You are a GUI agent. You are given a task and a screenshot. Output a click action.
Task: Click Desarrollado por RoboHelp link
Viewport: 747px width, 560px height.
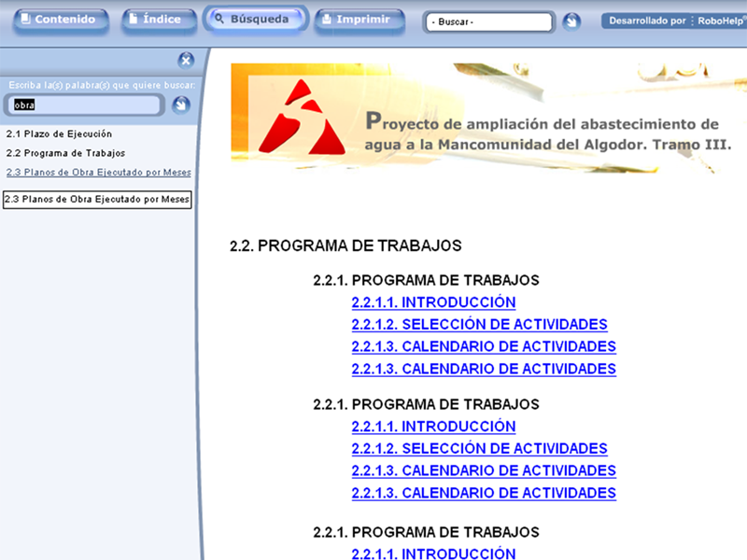[674, 21]
